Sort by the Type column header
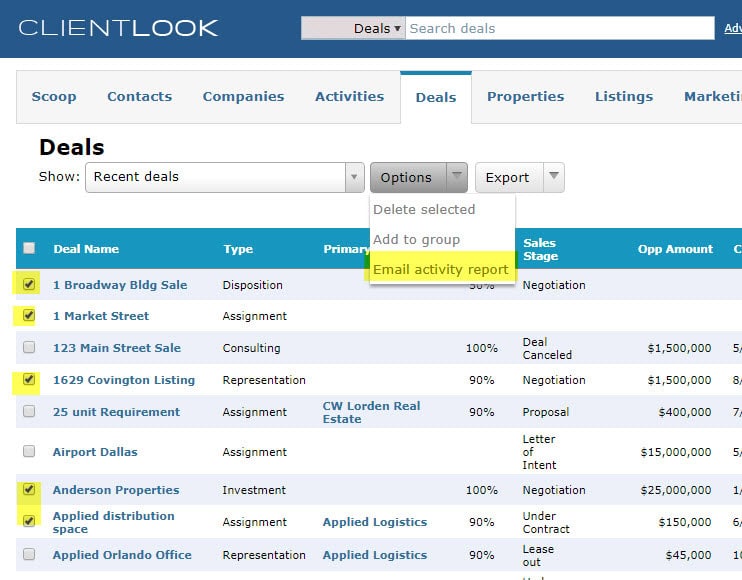742x580 pixels. 238,249
